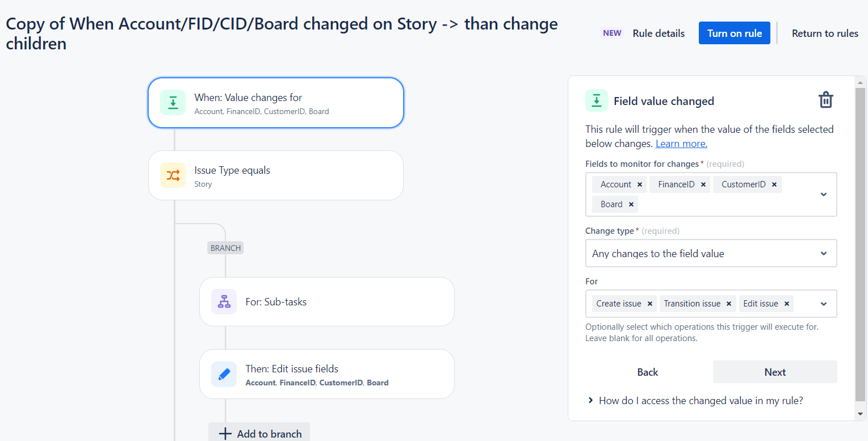
Task: Remove the Board field tag
Action: (x=631, y=204)
